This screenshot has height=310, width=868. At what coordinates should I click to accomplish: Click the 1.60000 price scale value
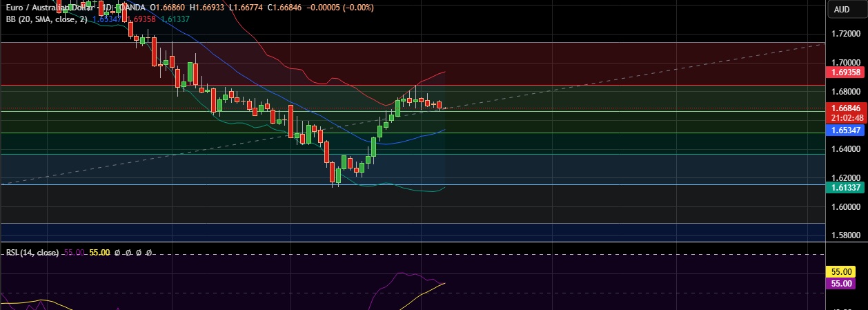click(845, 206)
